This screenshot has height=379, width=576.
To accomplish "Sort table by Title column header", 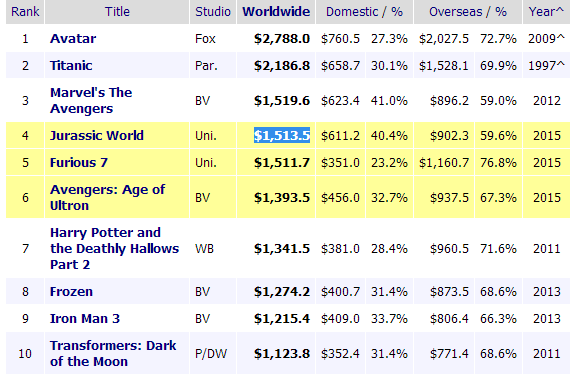I will (117, 12).
